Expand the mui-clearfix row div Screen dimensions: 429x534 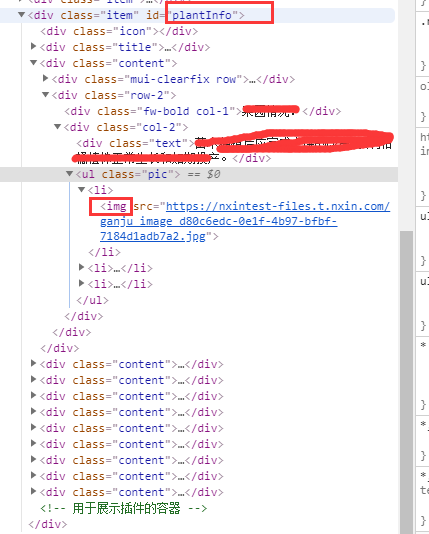click(x=45, y=78)
